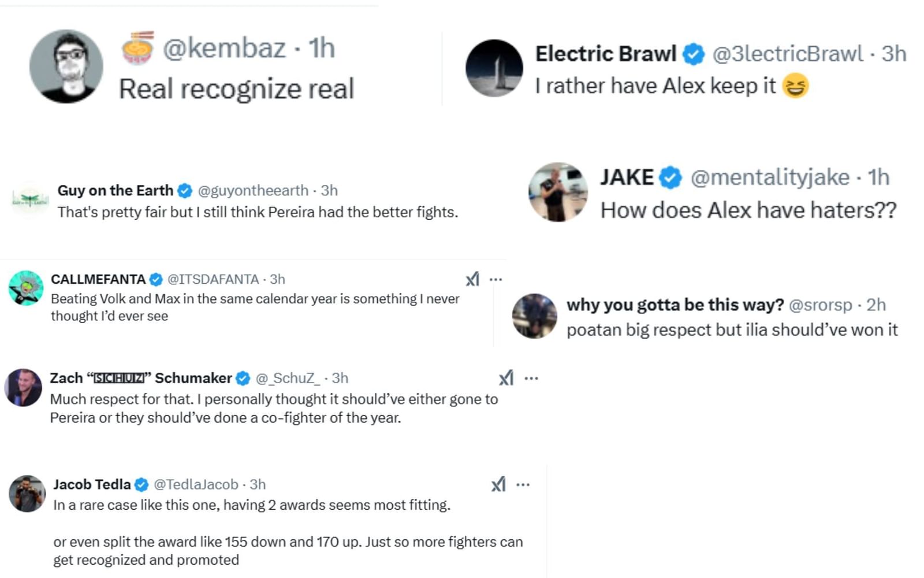Click Zach Schumaker's verified checkmark

(x=242, y=379)
